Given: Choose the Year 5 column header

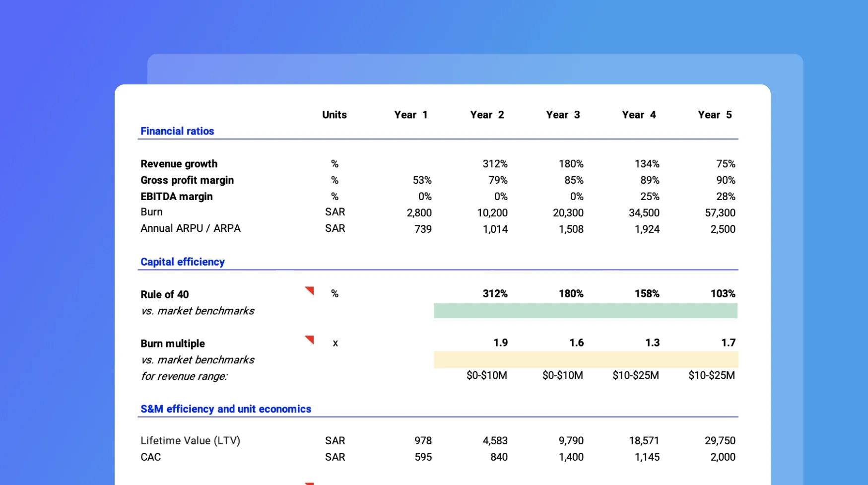Looking at the screenshot, I should point(714,115).
